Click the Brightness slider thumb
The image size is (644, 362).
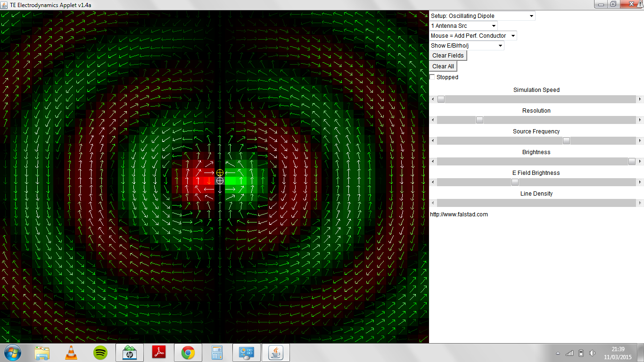pyautogui.click(x=632, y=162)
